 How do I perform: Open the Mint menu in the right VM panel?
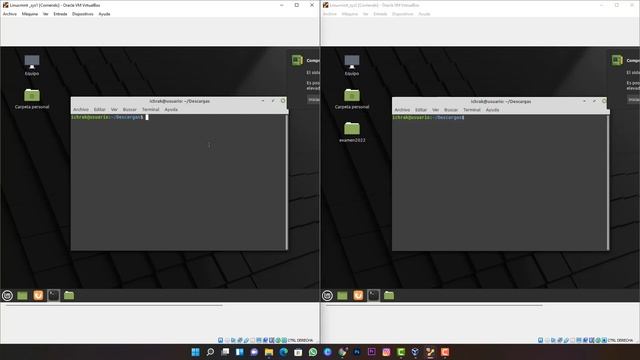pos(327,296)
